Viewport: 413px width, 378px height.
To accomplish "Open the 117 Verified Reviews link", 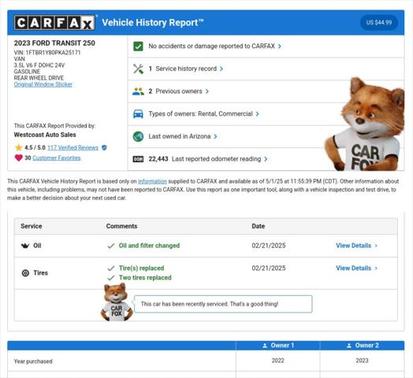I will (73, 147).
